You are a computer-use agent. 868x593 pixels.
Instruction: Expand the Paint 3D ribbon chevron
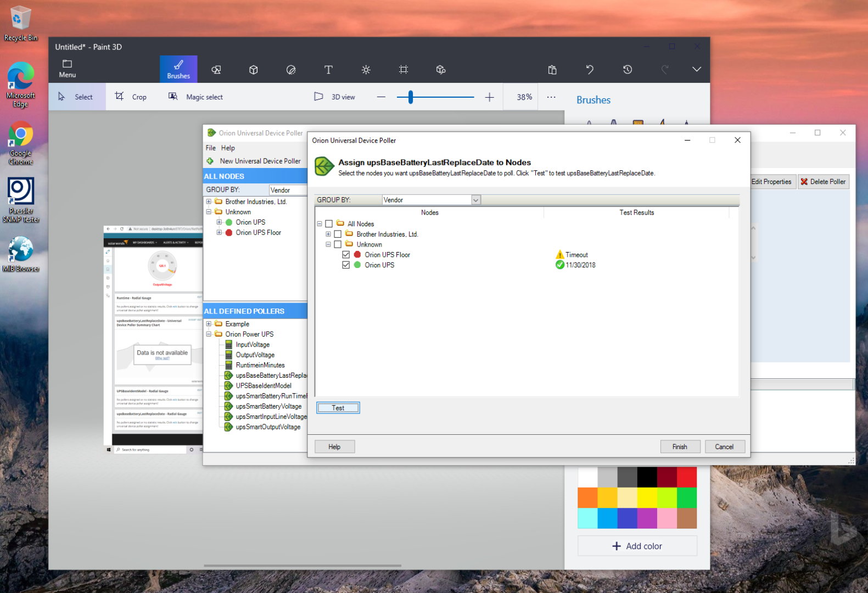click(x=697, y=69)
